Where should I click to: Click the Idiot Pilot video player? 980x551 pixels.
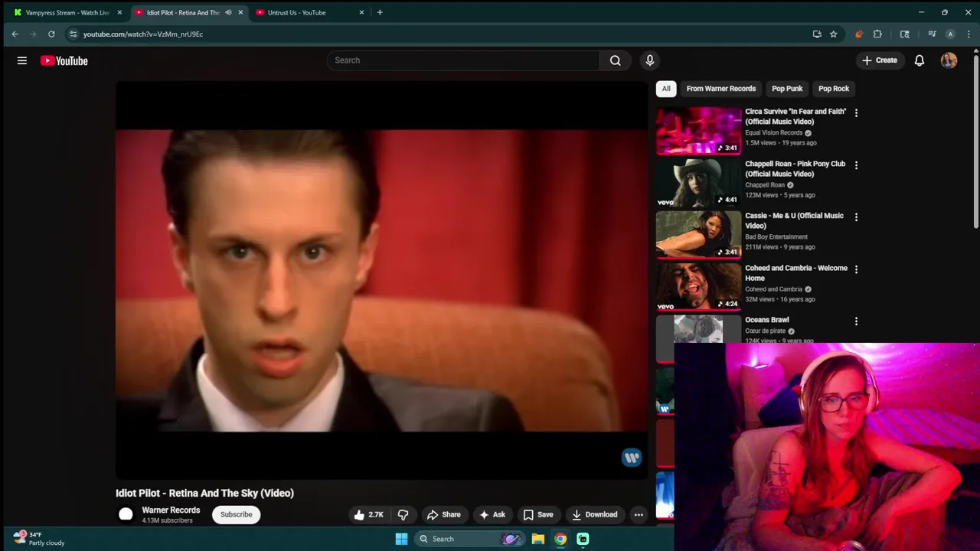[381, 280]
